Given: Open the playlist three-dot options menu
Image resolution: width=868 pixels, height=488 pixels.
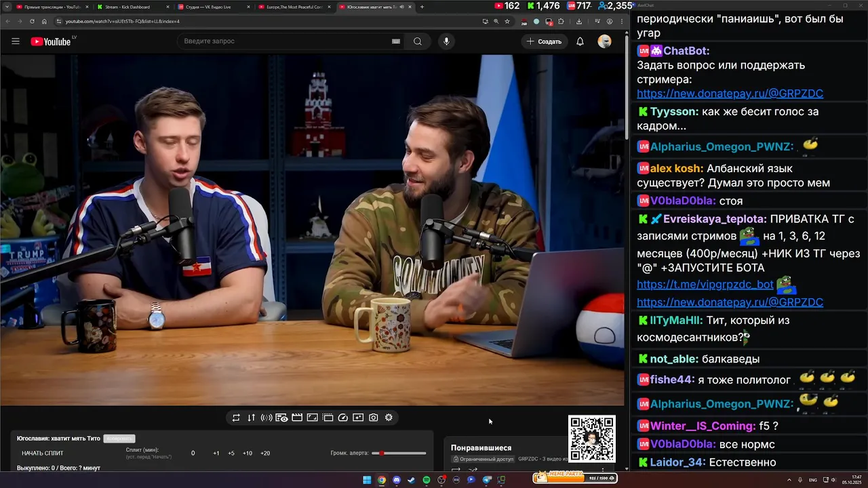Looking at the screenshot, I should click(603, 469).
